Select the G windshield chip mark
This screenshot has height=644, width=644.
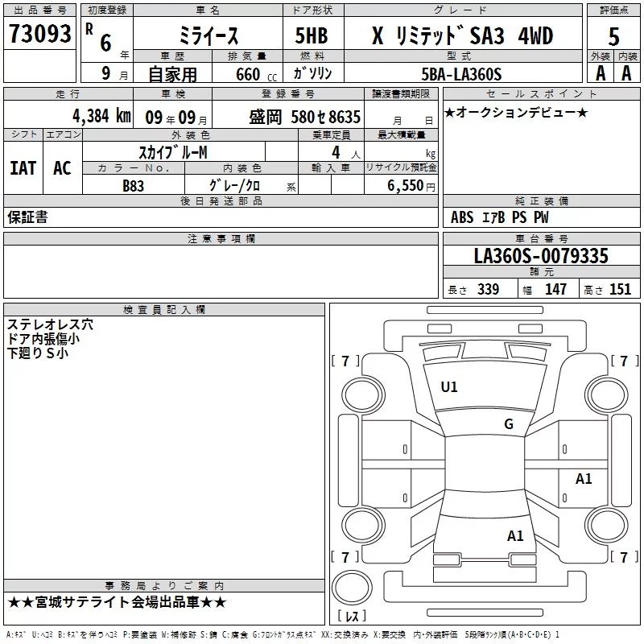tap(508, 424)
